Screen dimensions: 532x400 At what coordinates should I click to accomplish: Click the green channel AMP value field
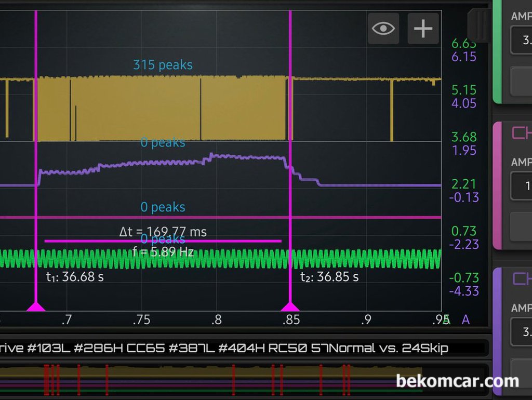pos(522,40)
